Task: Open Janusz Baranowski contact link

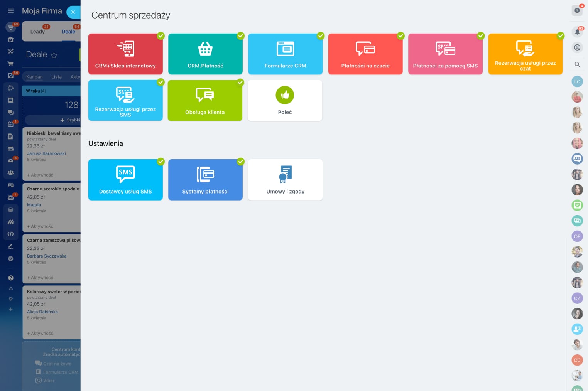Action: tap(46, 153)
